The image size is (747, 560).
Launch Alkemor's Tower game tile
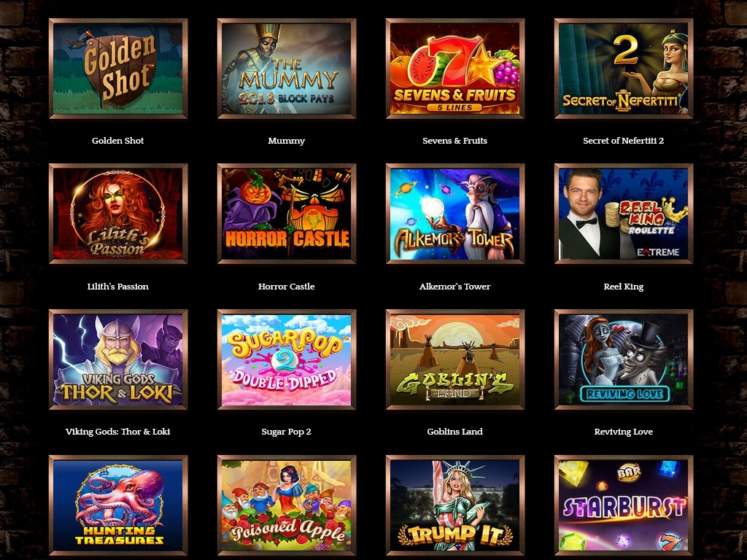(x=455, y=214)
